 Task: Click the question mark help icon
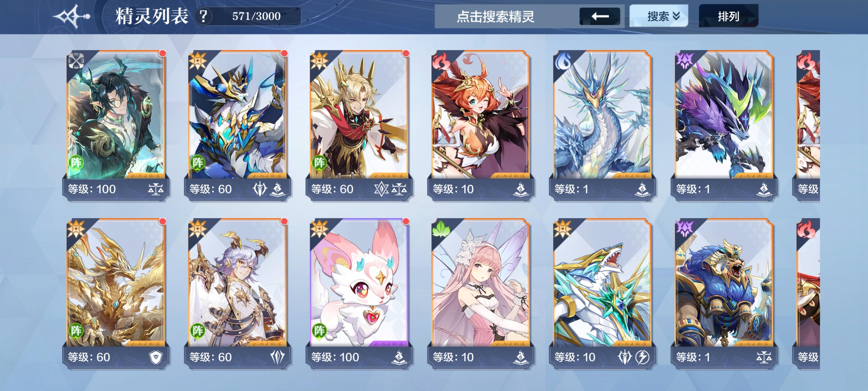pos(203,16)
